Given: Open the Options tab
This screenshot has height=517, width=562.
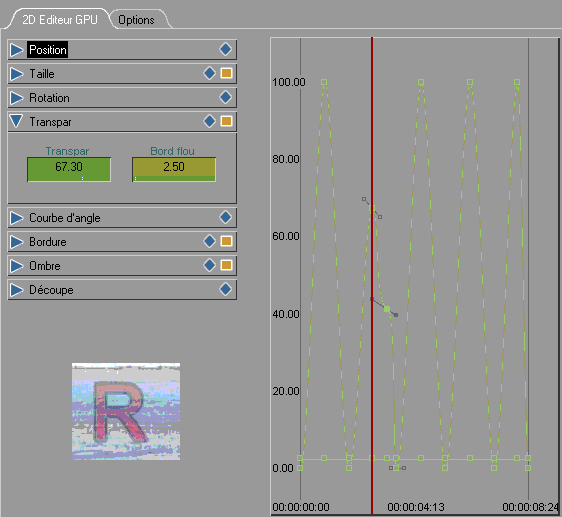Looking at the screenshot, I should (137, 20).
